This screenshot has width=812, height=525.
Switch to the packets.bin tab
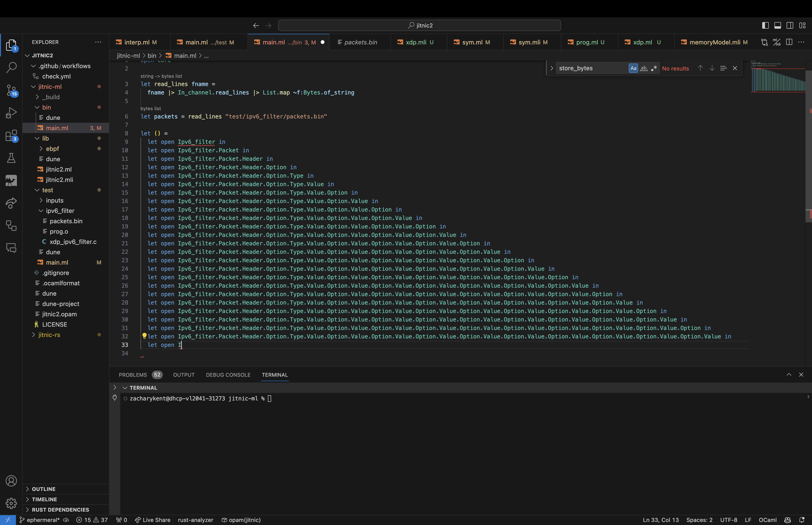pos(359,42)
